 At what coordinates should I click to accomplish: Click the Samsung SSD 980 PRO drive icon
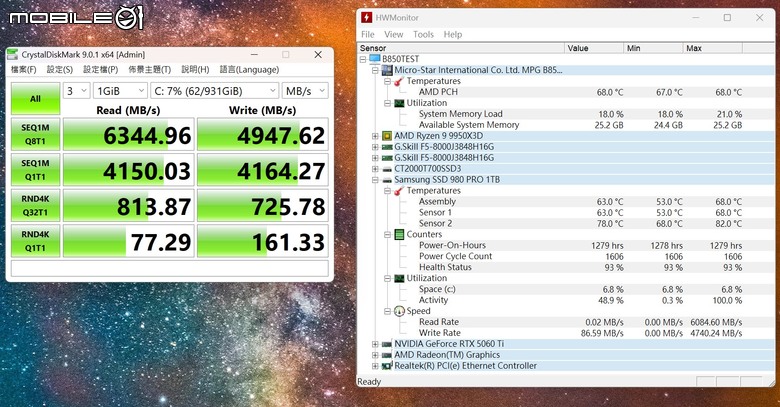pyautogui.click(x=387, y=180)
